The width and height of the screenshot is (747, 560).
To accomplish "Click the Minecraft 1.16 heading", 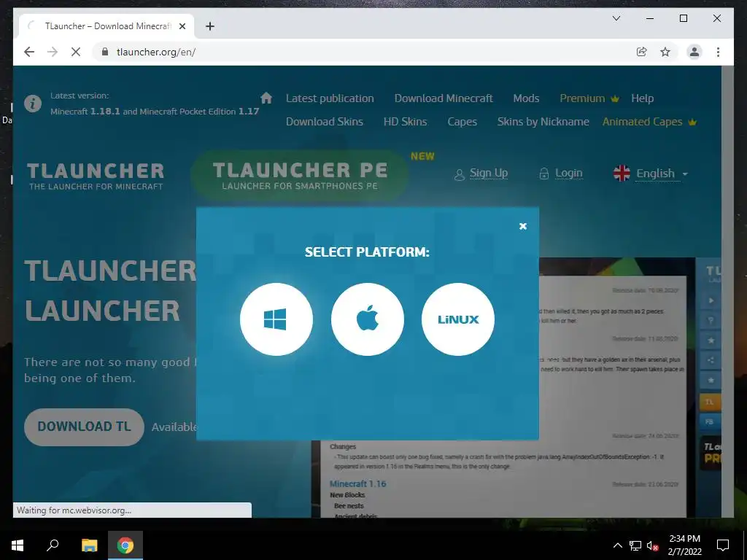I will tap(357, 484).
